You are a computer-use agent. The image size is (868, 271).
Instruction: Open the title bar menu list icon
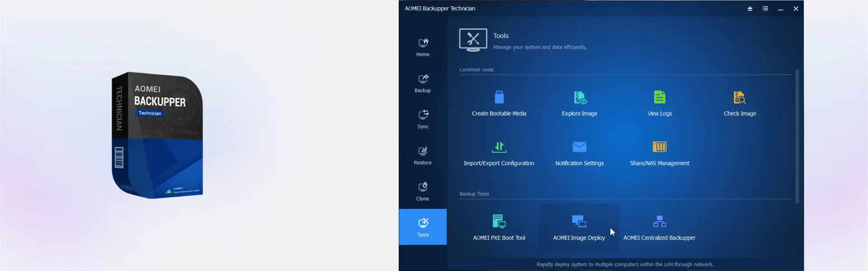point(765,9)
